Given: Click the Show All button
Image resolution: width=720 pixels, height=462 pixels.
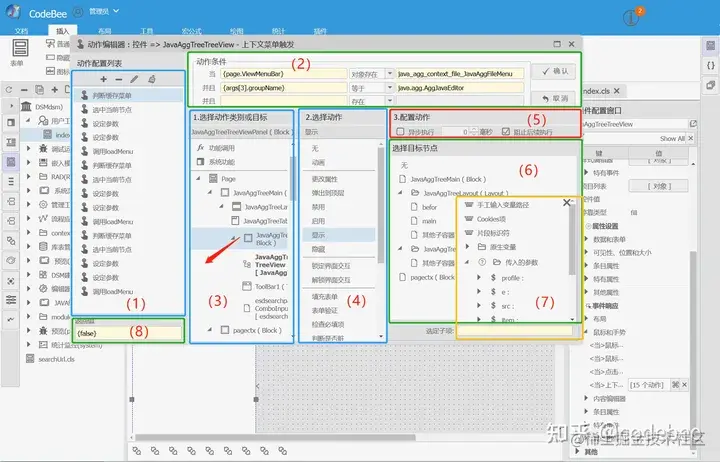Looking at the screenshot, I should (x=672, y=138).
